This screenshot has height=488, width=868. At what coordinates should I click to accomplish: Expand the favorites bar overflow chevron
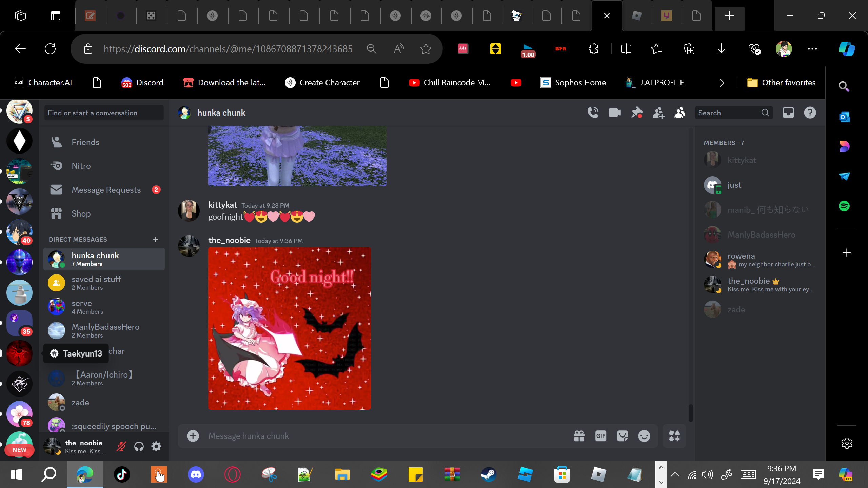pos(722,83)
